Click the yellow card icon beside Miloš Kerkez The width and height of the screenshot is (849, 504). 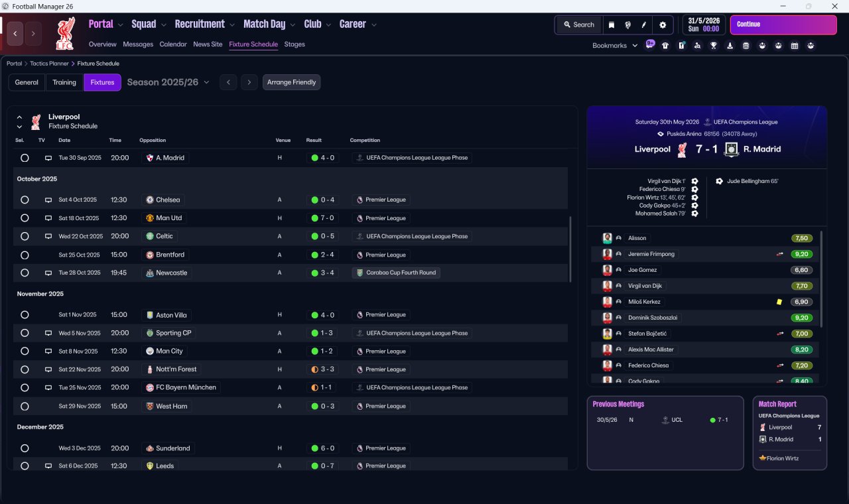pyautogui.click(x=779, y=302)
